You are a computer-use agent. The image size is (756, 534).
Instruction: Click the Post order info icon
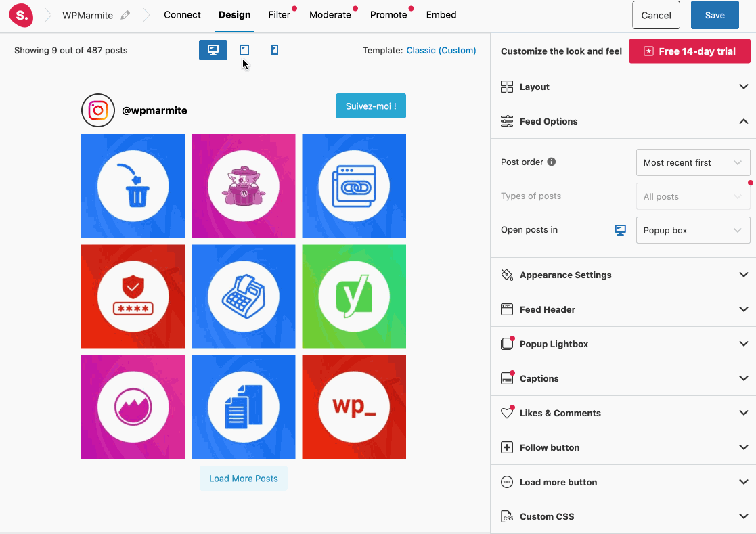(x=552, y=162)
